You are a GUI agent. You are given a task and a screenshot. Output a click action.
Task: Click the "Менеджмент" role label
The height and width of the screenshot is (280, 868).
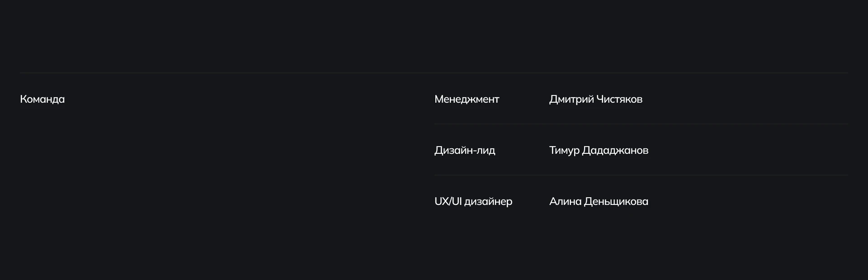coord(467,99)
